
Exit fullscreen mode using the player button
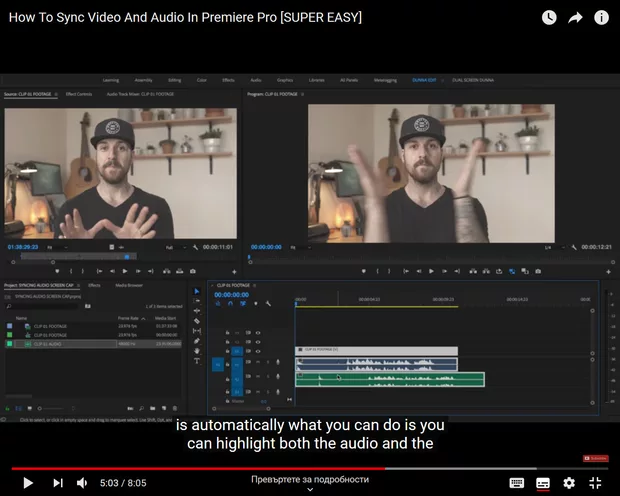click(595, 483)
